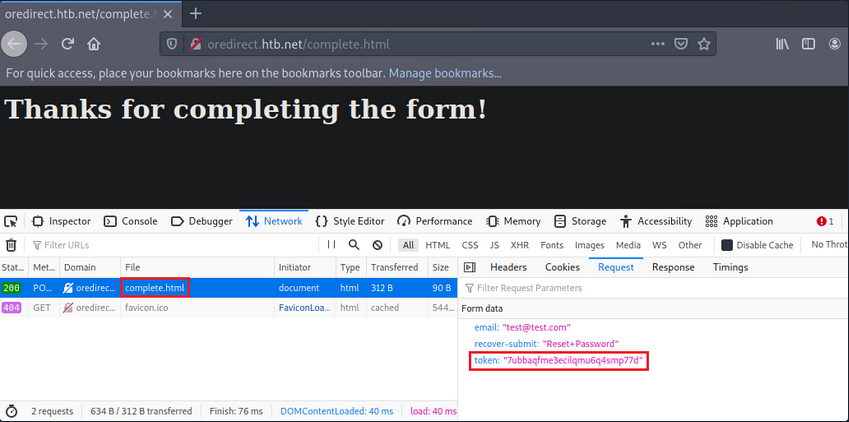Pause network recording
The image size is (849, 422).
click(x=331, y=245)
